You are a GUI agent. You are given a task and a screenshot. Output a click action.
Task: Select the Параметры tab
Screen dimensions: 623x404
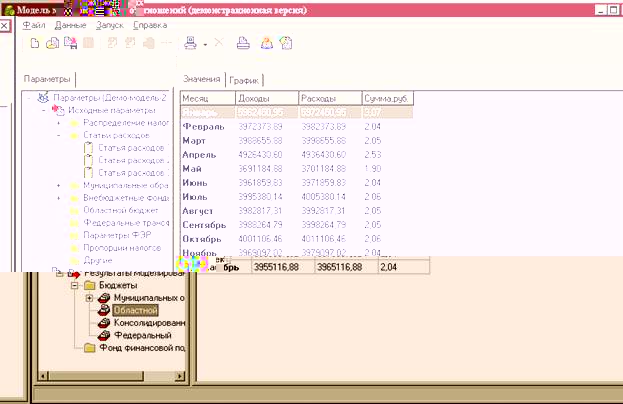click(48, 79)
